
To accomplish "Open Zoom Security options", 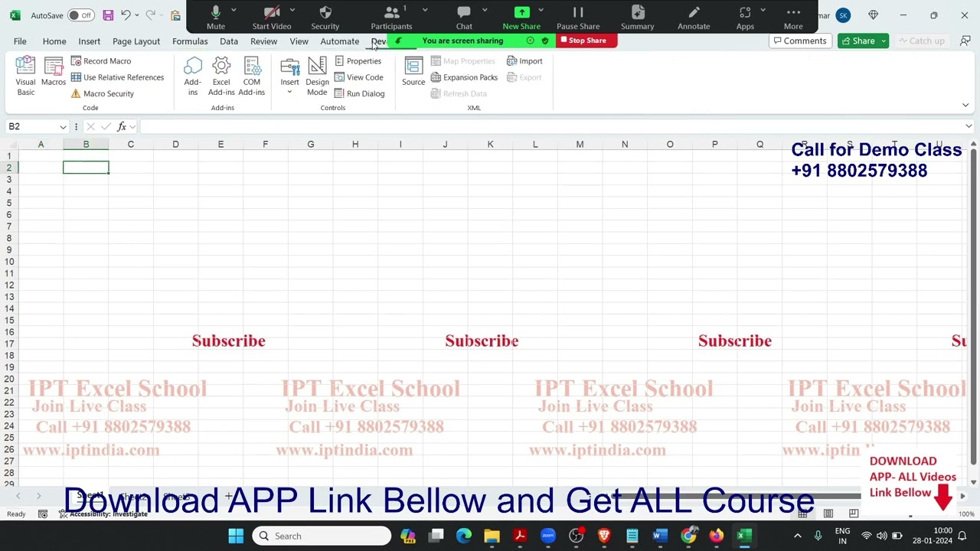I will (x=325, y=17).
